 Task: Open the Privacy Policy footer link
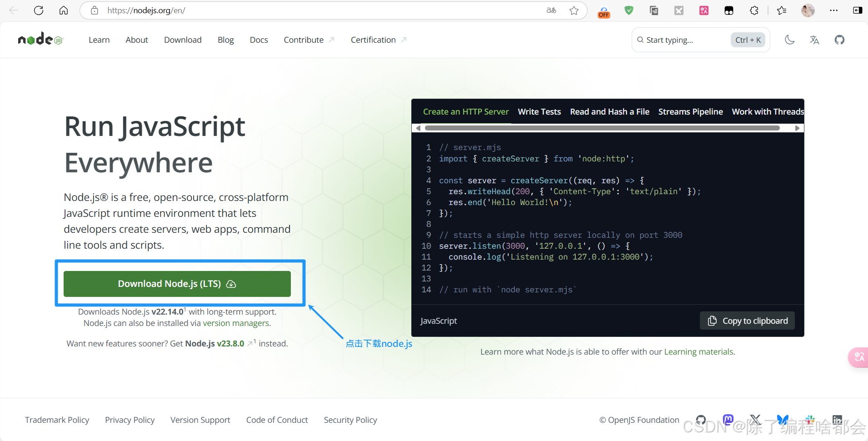(130, 420)
